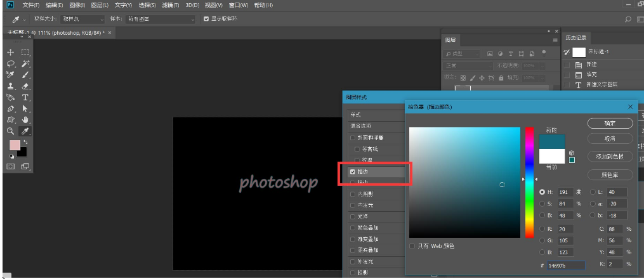Click the 添加到色板 button
Image resolution: width=644 pixels, height=279 pixels.
[610, 156]
